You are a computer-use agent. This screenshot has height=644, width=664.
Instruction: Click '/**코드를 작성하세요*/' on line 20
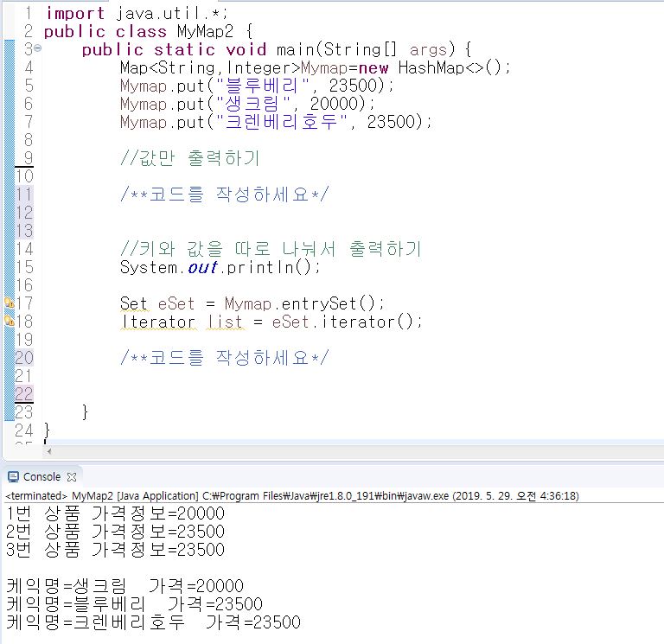[225, 358]
